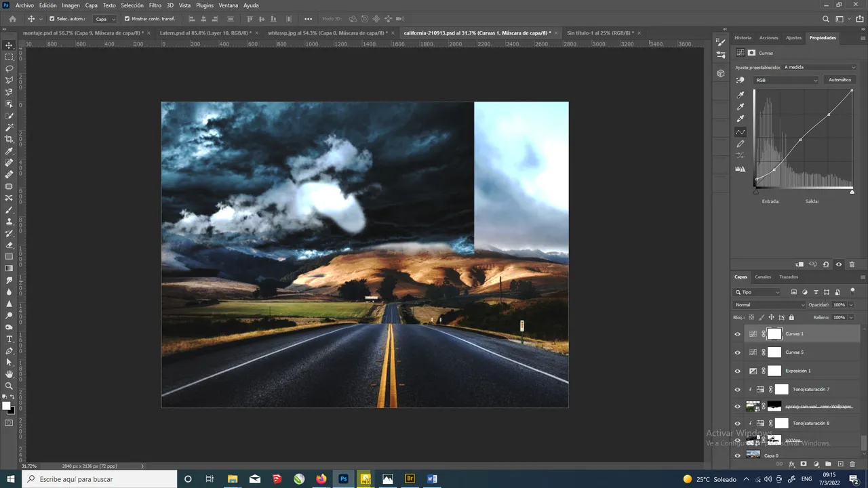Hide the Capa 0 layer
Screen dimensions: 868x488
tap(738, 455)
